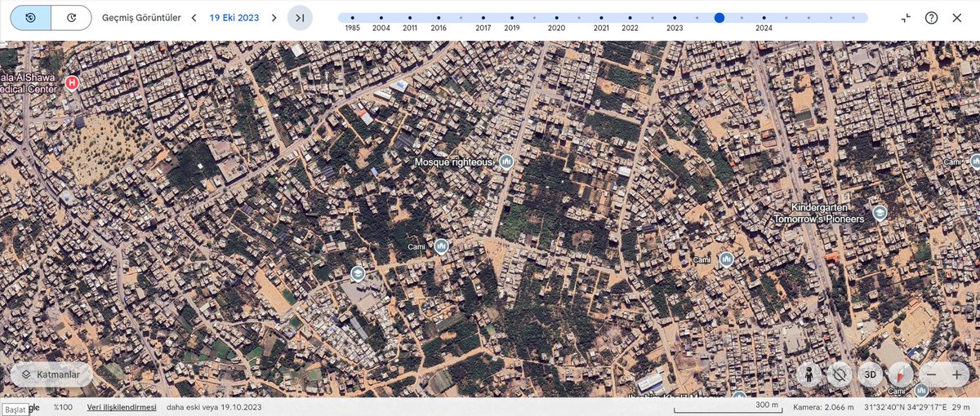Select the 2022 point on the timeline
This screenshot has width=980, height=416.
(x=630, y=17)
